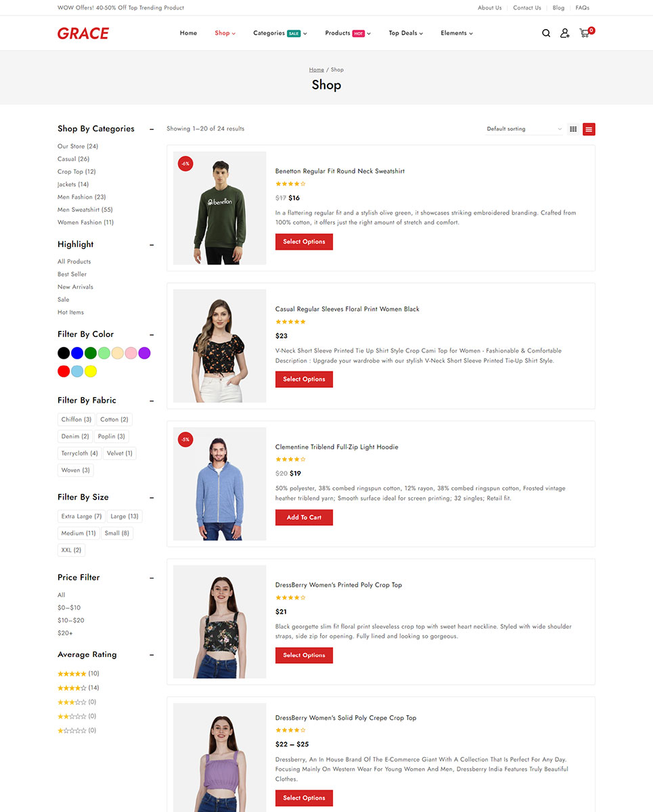Click the user account icon
Image resolution: width=653 pixels, height=812 pixels.
(564, 33)
